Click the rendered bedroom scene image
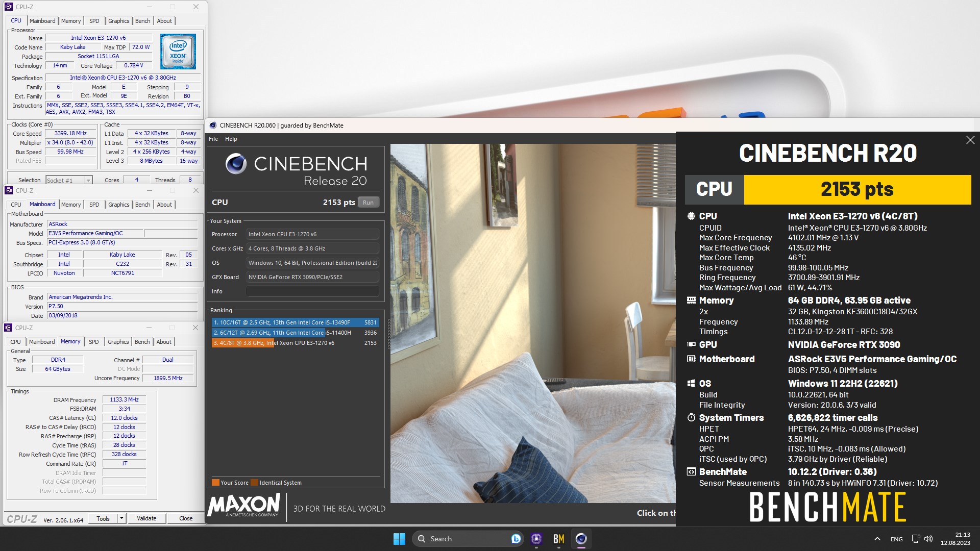980x551 pixels. click(533, 323)
